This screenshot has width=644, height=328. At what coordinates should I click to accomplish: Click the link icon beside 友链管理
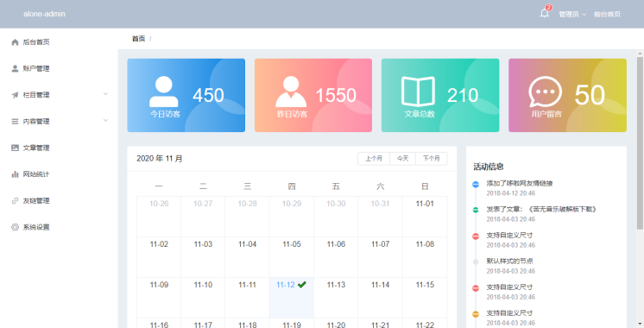point(16,201)
